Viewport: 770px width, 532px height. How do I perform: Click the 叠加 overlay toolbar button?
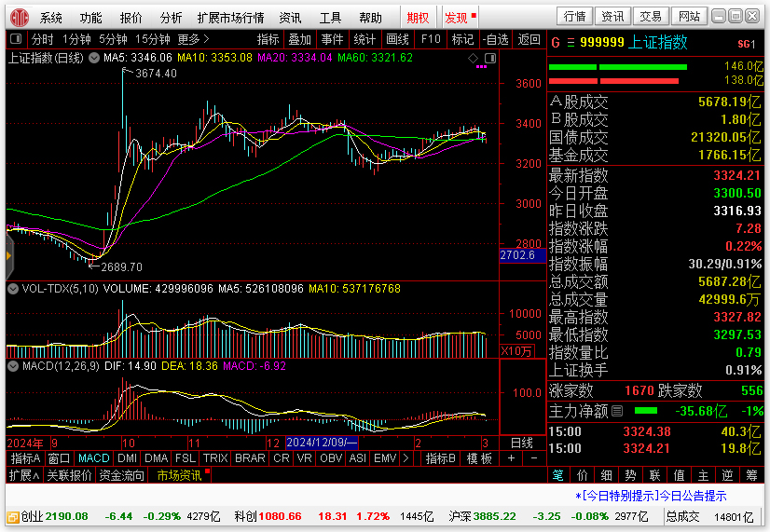tap(300, 39)
